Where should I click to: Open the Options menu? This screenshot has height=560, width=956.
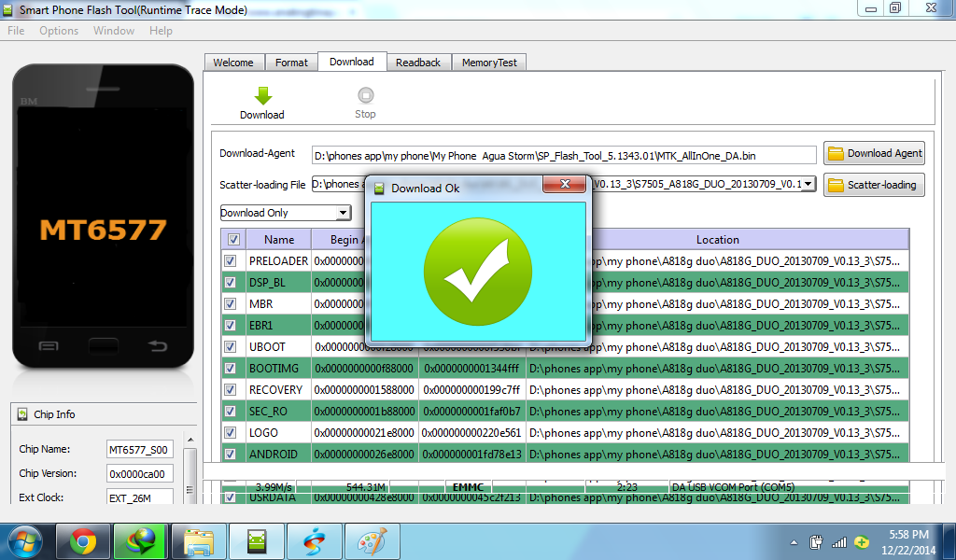click(59, 31)
